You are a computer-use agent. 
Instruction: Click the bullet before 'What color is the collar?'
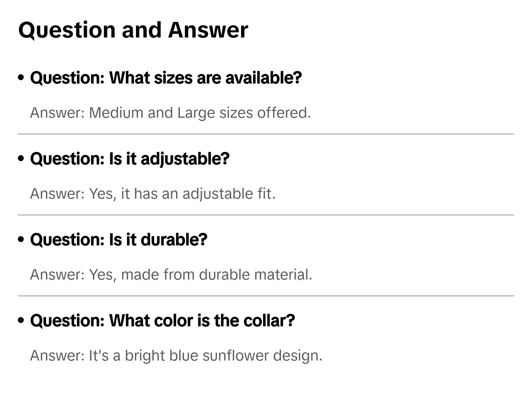pos(21,320)
